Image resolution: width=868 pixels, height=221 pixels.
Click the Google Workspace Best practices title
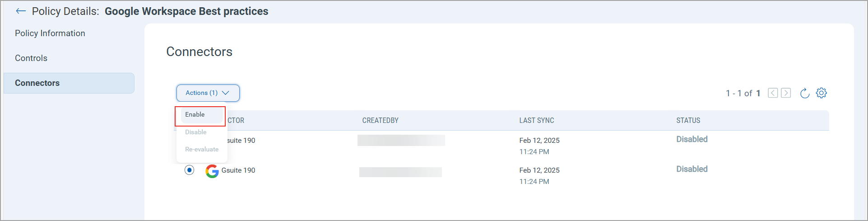tap(186, 11)
